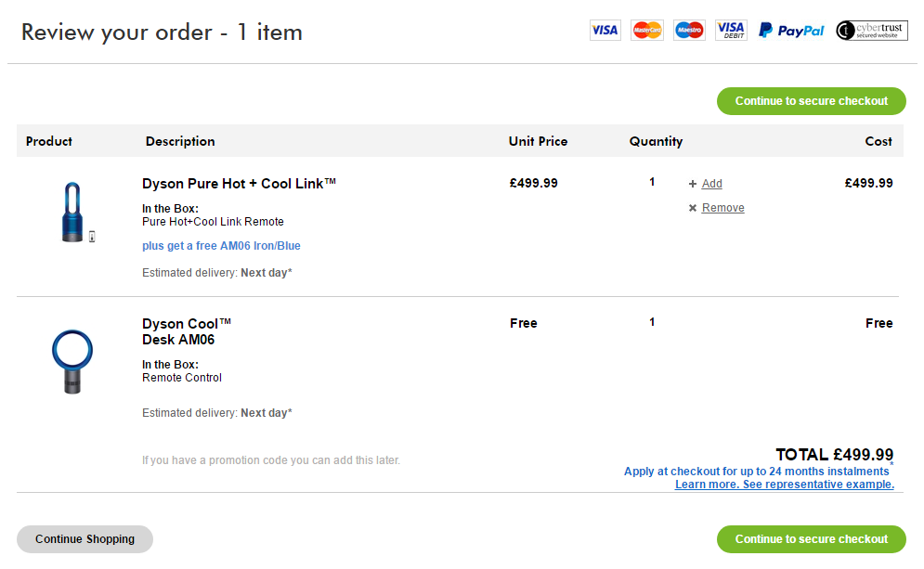
Task: Open the cybertrust secured website badge
Action: coord(872,30)
